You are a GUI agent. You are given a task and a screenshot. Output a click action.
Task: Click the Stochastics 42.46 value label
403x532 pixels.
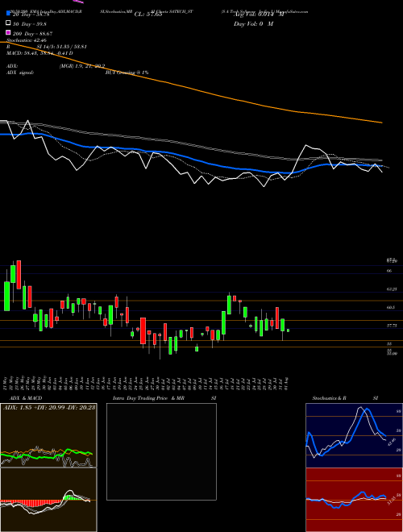tap(391, 443)
